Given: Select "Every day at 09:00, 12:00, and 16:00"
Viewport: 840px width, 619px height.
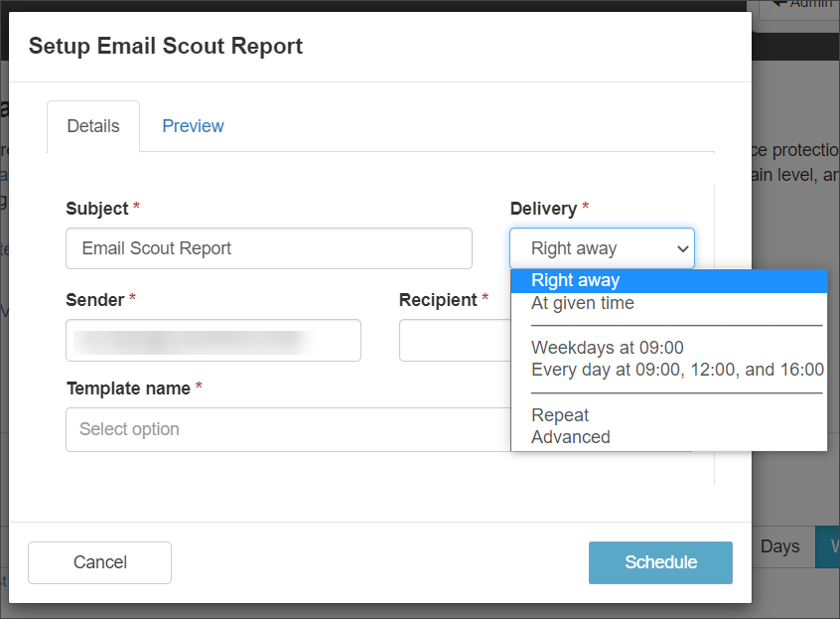Looking at the screenshot, I should pos(677,370).
